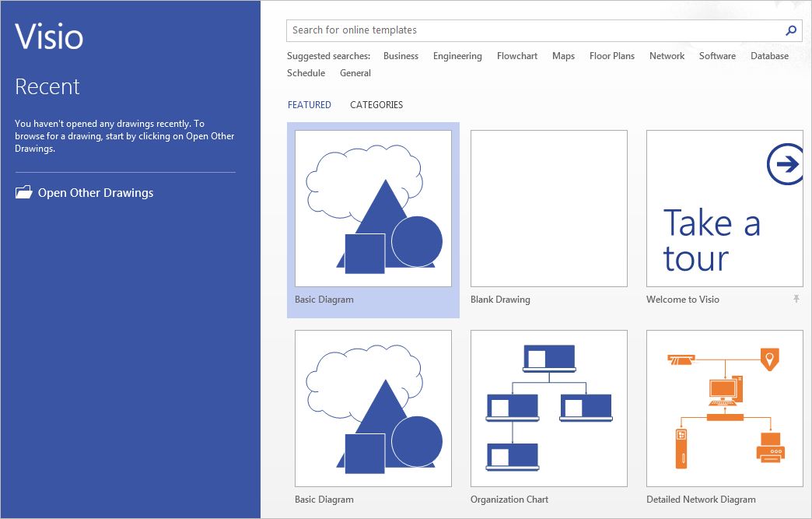The width and height of the screenshot is (812, 519).
Task: Switch to the FEATURED tab
Action: (309, 104)
